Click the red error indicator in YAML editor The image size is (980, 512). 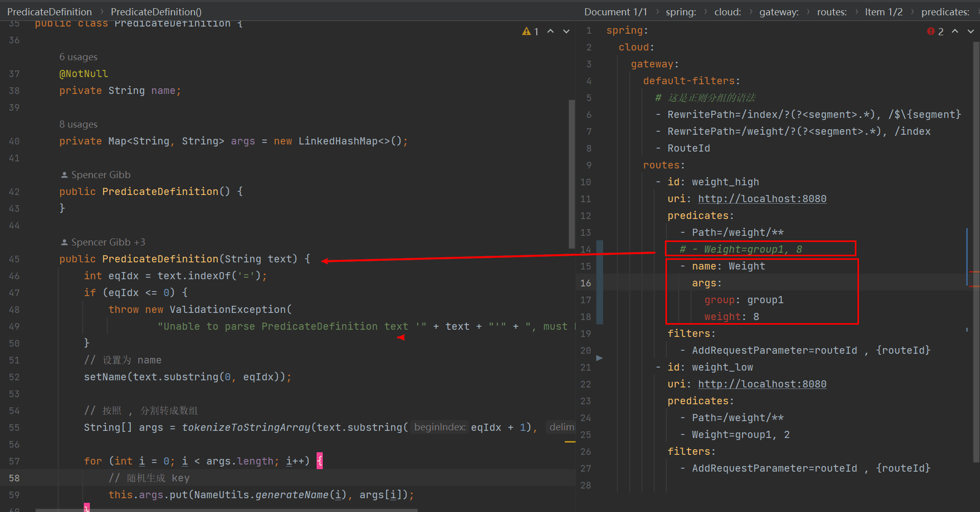pyautogui.click(x=931, y=32)
